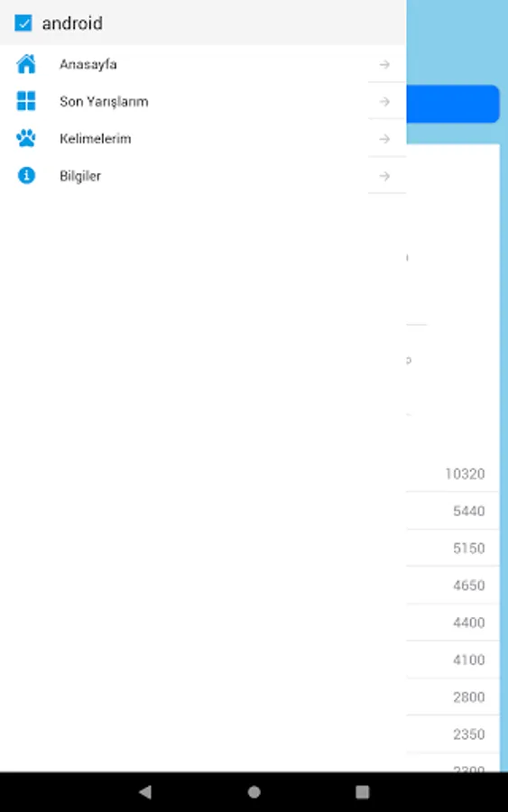508x812 pixels.
Task: Click the android label in the header
Action: coord(72,23)
